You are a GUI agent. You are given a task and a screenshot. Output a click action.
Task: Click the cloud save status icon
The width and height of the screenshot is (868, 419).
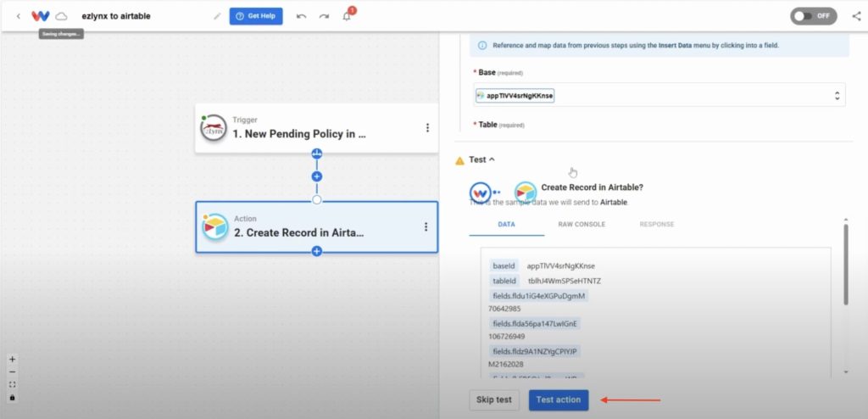coord(61,16)
